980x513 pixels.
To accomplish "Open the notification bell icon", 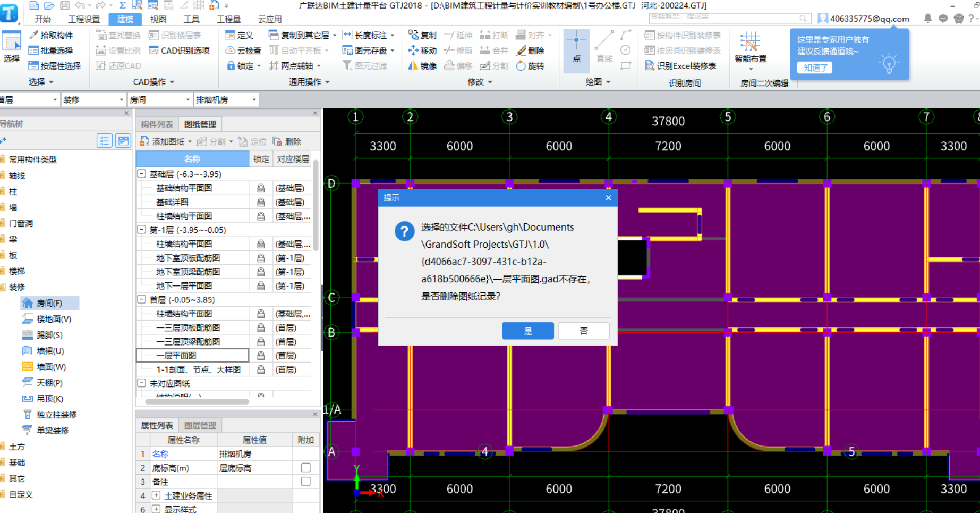I will [927, 18].
